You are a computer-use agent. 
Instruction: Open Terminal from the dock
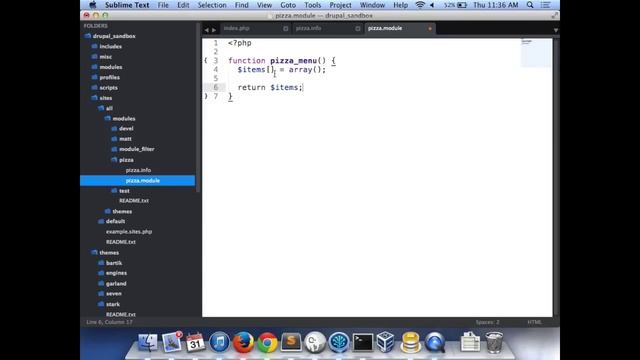coord(363,342)
